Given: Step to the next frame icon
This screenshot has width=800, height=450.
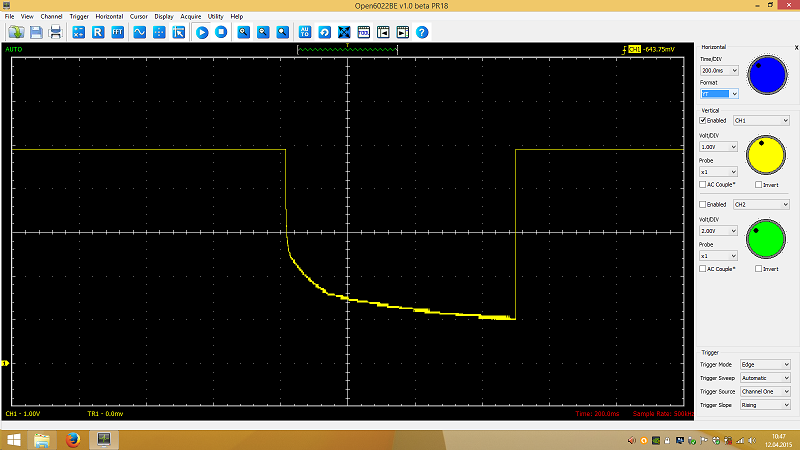Looking at the screenshot, I should pyautogui.click(x=403, y=32).
